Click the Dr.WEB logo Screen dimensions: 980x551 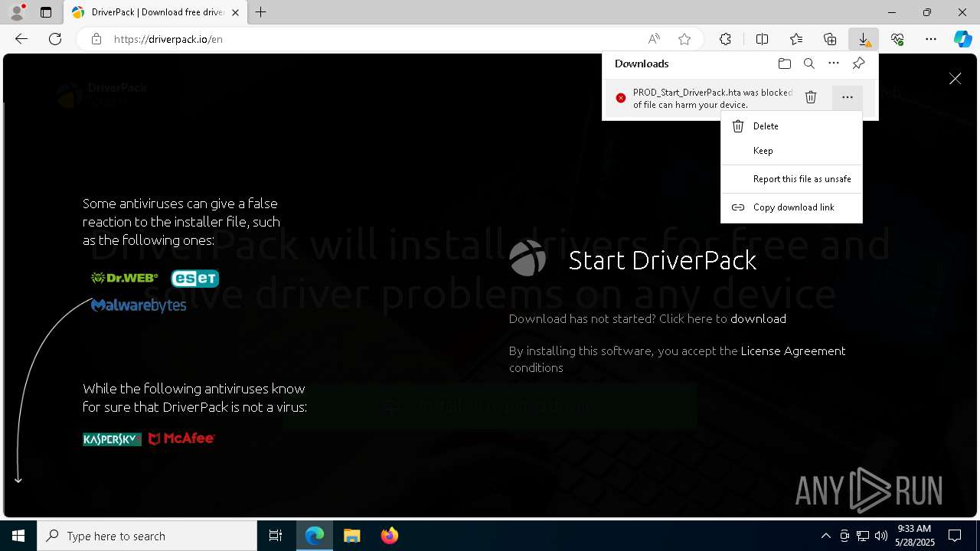[x=125, y=278]
